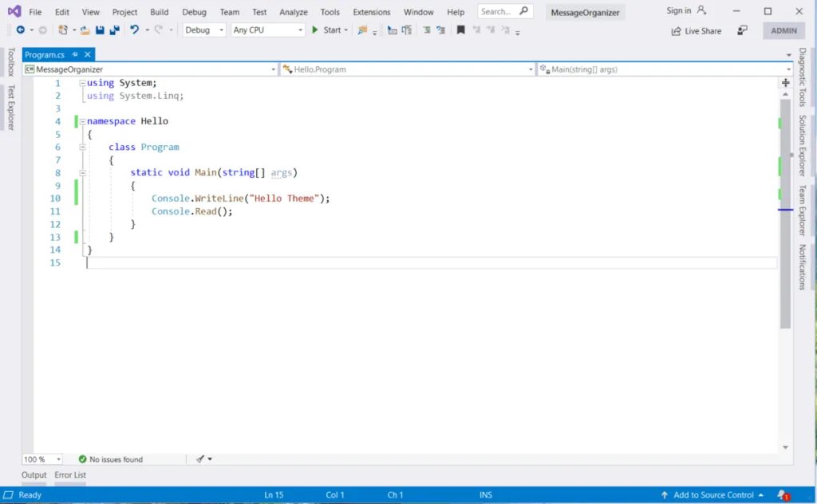The height and width of the screenshot is (504, 817).
Task: Toggle a bookmark with the bookmark icon
Action: click(x=460, y=30)
